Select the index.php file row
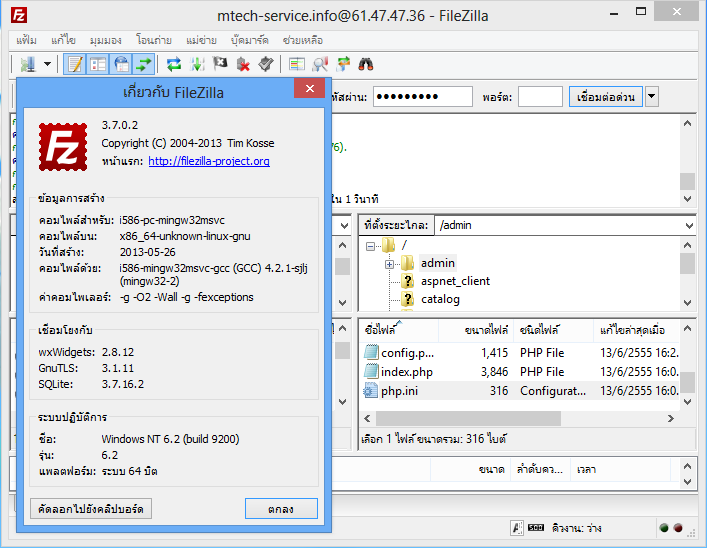Viewport: 707px width, 548px height. [520, 372]
